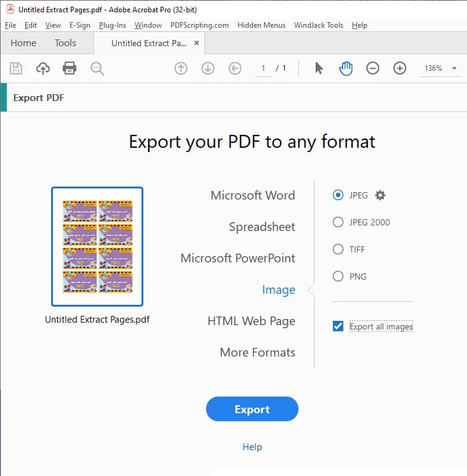The width and height of the screenshot is (467, 476).
Task: Uncheck the Export all images checkbox
Action: pyautogui.click(x=338, y=326)
